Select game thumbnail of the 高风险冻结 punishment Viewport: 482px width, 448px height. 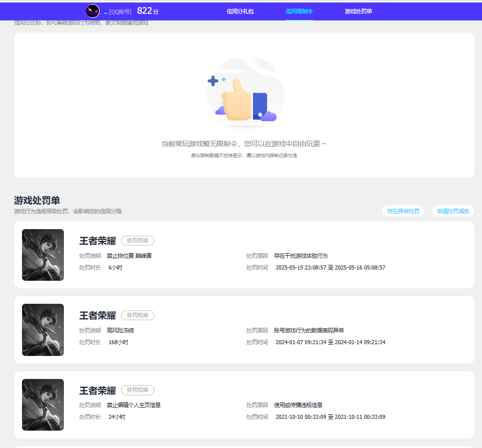[43, 330]
